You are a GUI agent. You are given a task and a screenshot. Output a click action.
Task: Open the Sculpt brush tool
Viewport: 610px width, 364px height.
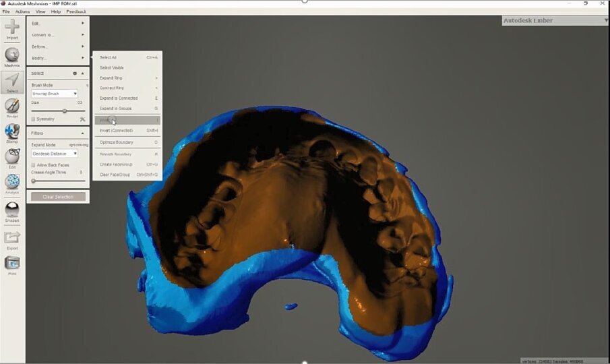12,108
